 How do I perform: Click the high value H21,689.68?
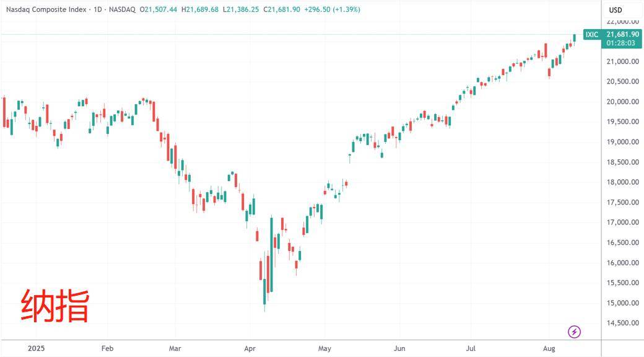(200, 9)
